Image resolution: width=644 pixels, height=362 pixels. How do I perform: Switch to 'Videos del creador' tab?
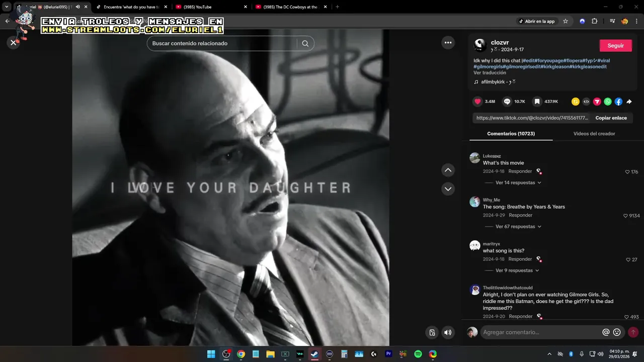coord(594,134)
